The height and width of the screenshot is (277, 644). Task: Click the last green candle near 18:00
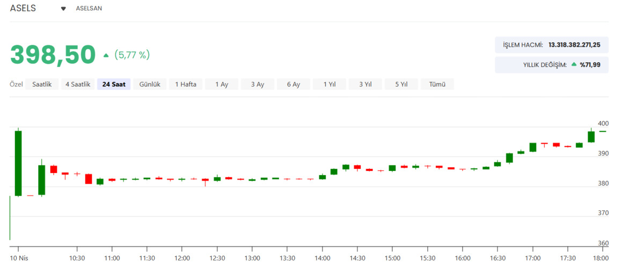pyautogui.click(x=591, y=137)
